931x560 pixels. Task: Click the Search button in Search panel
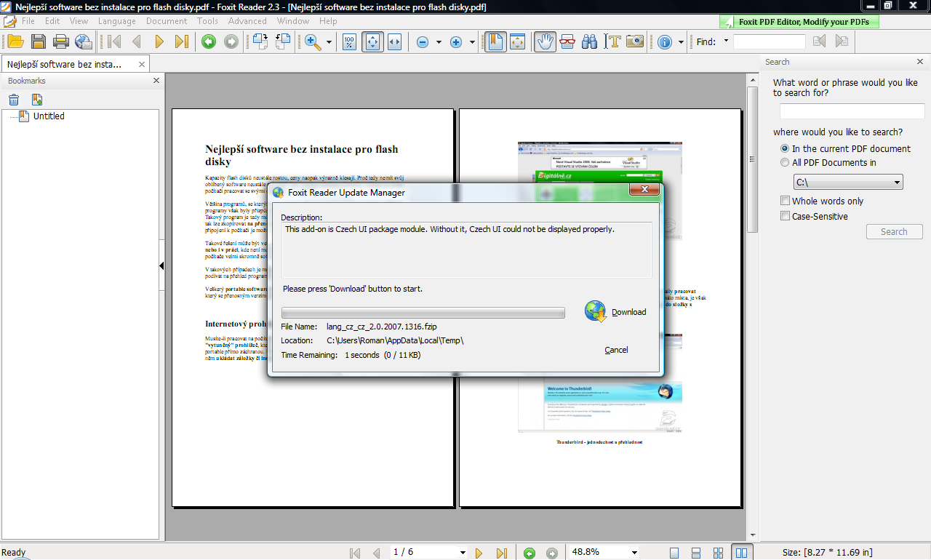[x=894, y=231]
